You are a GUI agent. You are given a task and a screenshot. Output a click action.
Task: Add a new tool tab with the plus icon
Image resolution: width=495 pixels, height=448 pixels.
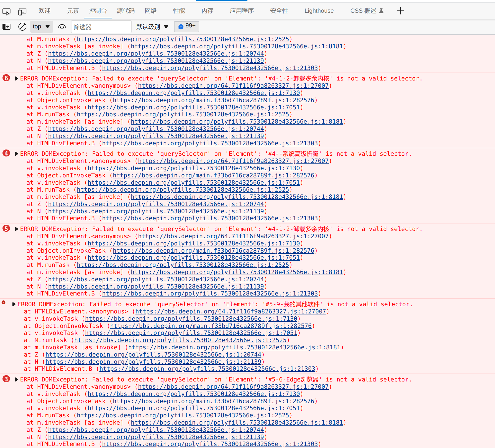click(x=400, y=11)
